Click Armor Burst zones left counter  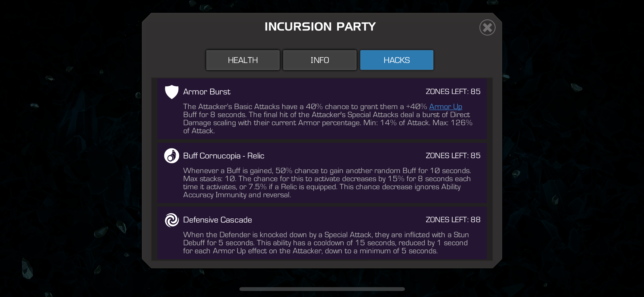453,91
